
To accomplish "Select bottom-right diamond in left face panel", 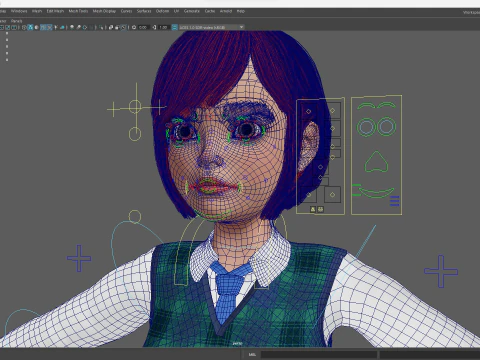I will click(x=332, y=195).
